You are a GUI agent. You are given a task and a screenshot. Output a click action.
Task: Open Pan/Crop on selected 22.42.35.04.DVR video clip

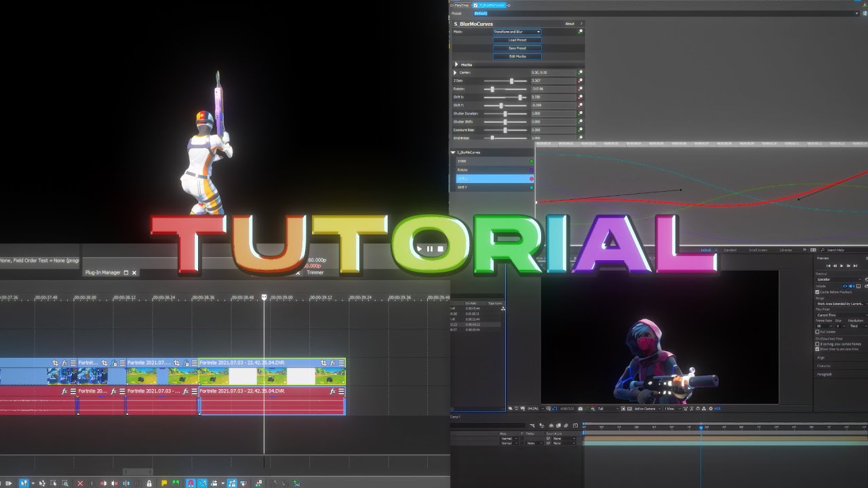click(x=323, y=363)
